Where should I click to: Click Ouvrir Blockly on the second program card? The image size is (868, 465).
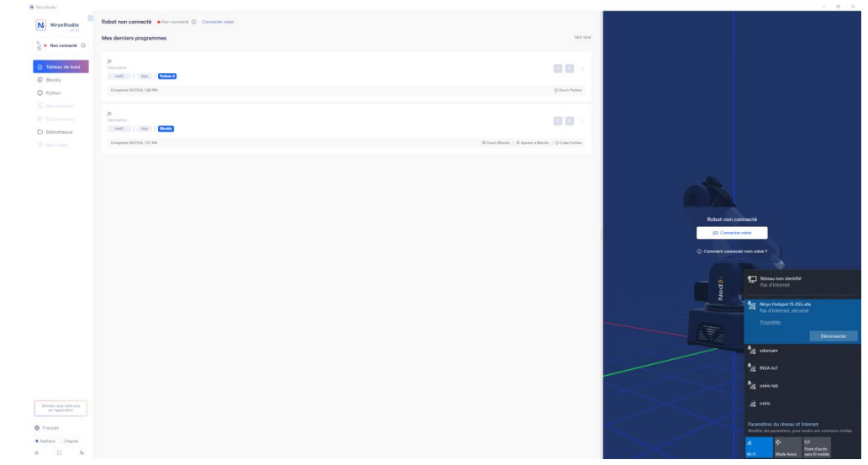tap(496, 143)
